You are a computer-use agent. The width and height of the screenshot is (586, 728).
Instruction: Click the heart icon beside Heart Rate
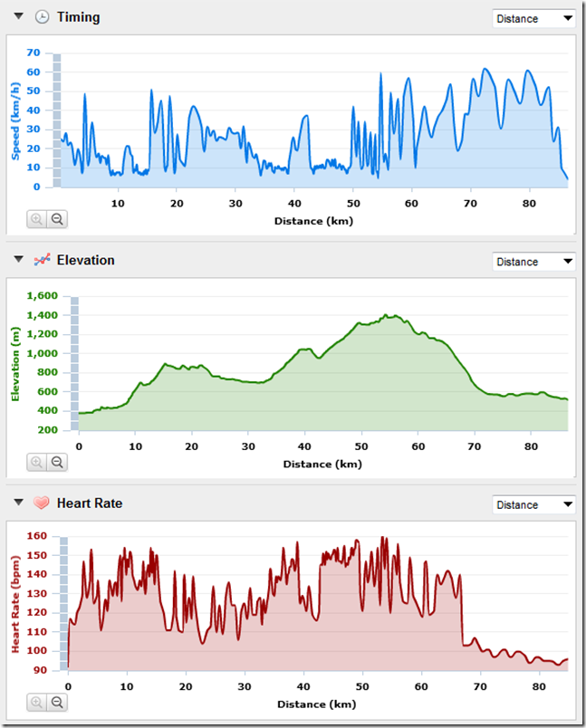[x=42, y=503]
